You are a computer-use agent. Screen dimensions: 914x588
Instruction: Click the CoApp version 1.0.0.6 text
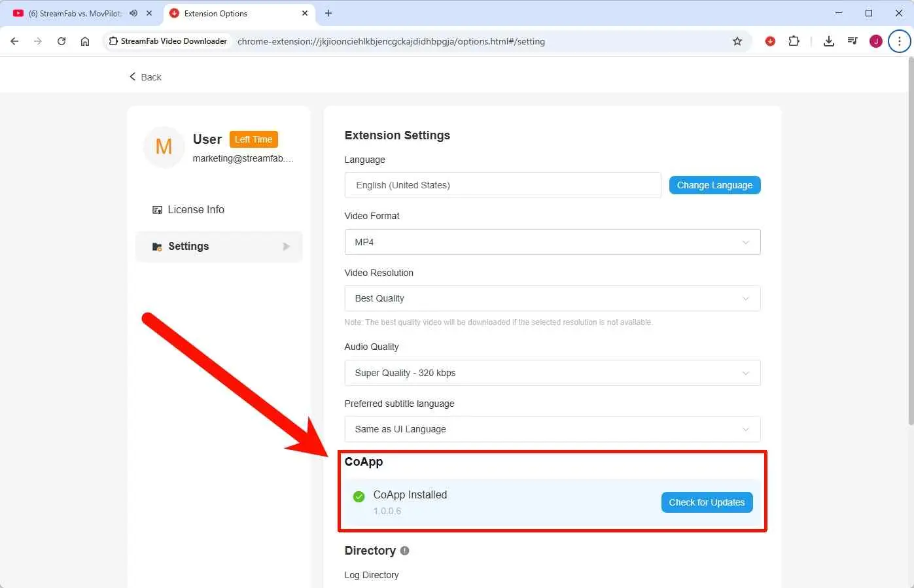(387, 511)
